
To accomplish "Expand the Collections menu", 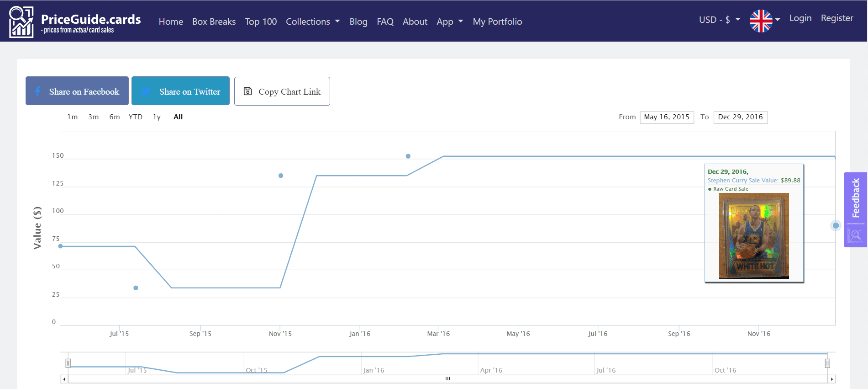I will pyautogui.click(x=313, y=21).
